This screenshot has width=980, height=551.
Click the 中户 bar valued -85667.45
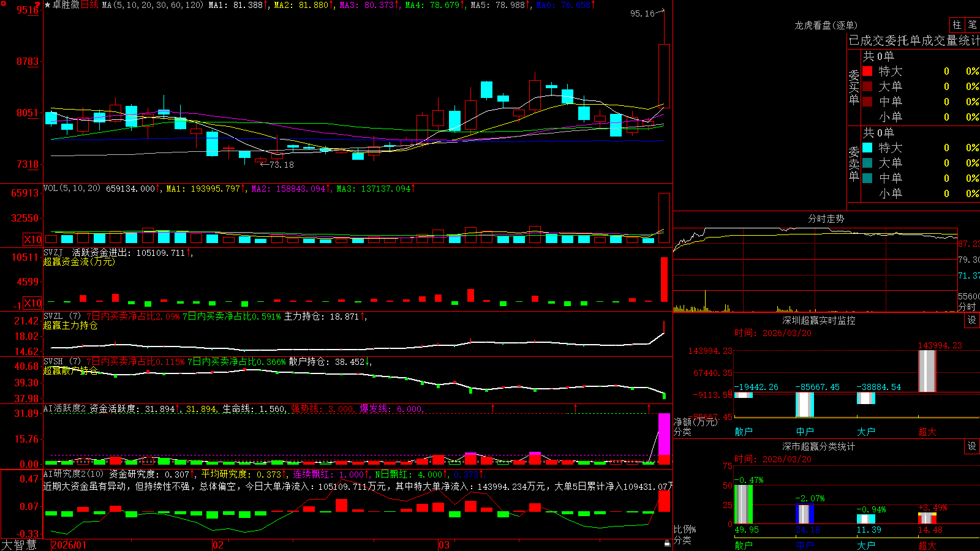[805, 405]
